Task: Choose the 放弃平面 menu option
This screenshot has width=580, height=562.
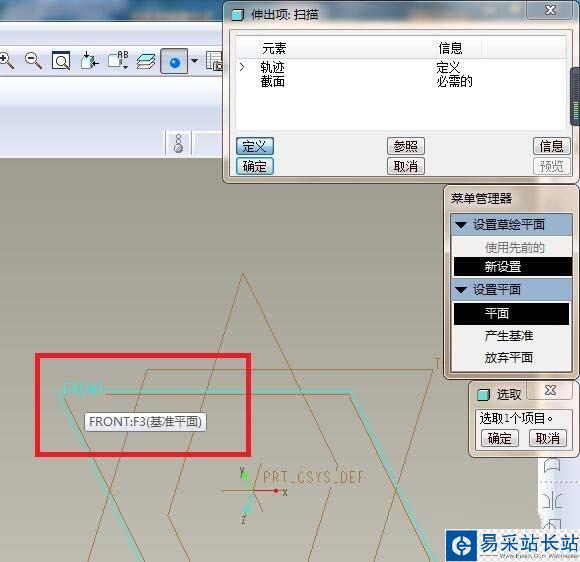Action: click(x=509, y=357)
